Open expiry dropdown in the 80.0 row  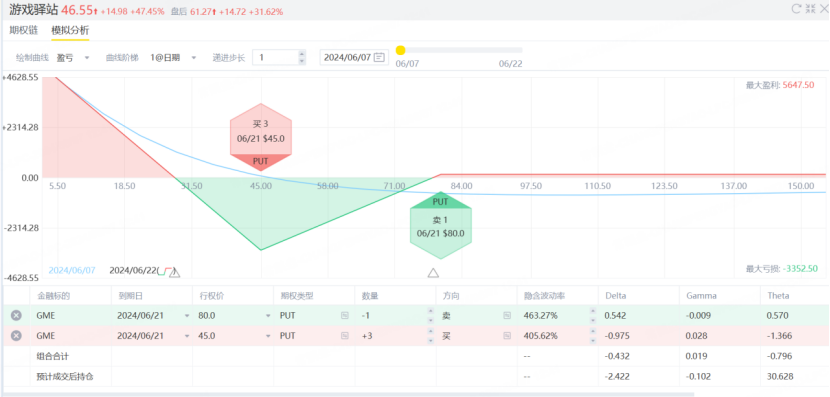click(186, 315)
